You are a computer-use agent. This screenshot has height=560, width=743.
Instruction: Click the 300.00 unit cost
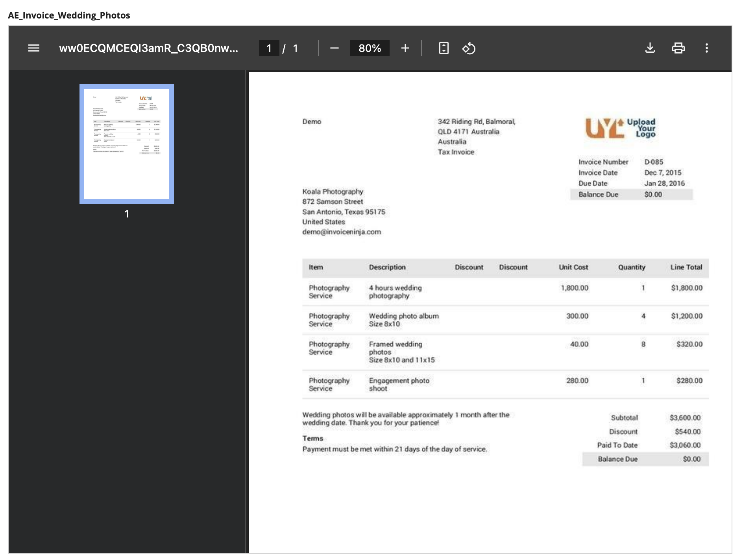[x=577, y=316]
